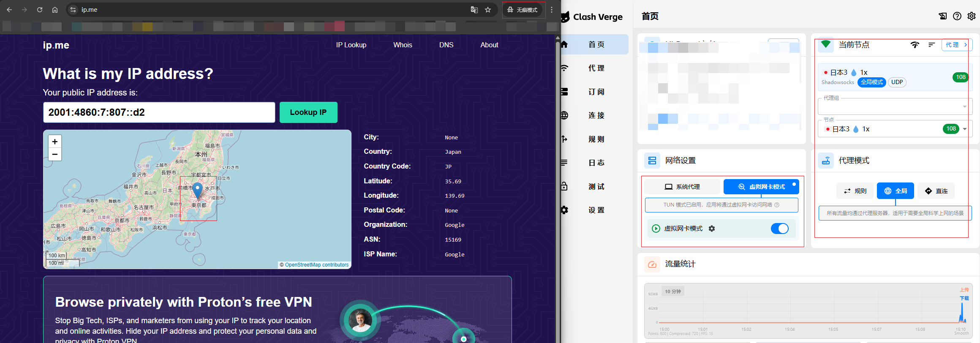980x343 pixels.
Task: Click the latency test icon in 当前节点 card
Action: click(915, 45)
